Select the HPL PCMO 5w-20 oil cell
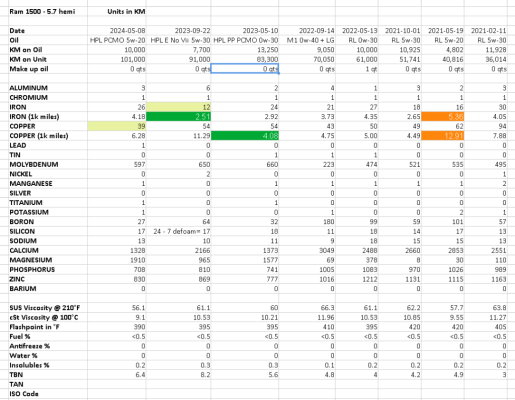This screenshot has width=515, height=400. pyautogui.click(x=117, y=40)
